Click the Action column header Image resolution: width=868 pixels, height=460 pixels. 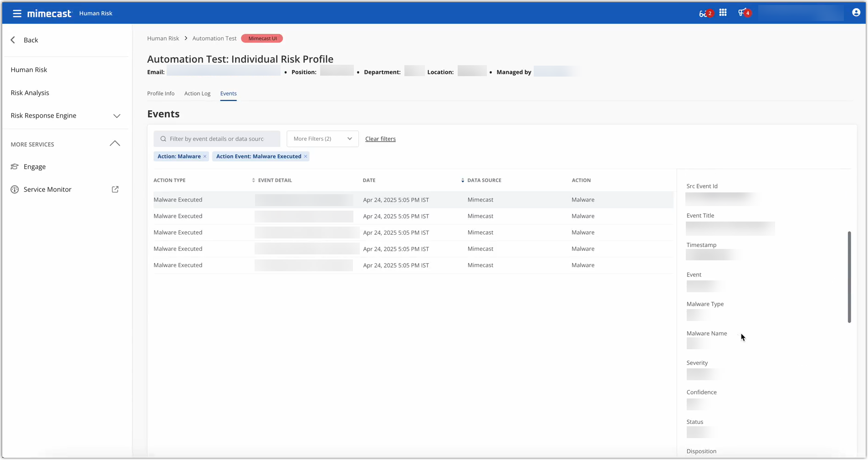(581, 181)
